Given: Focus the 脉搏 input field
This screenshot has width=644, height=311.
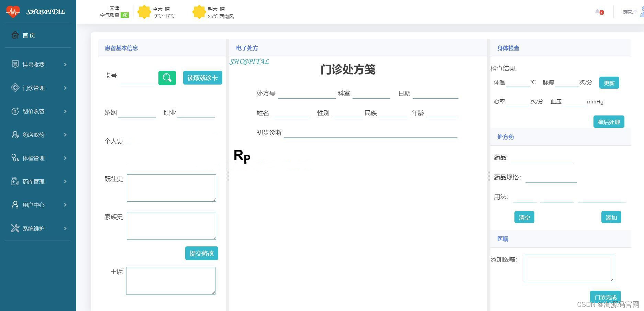Looking at the screenshot, I should tap(567, 82).
